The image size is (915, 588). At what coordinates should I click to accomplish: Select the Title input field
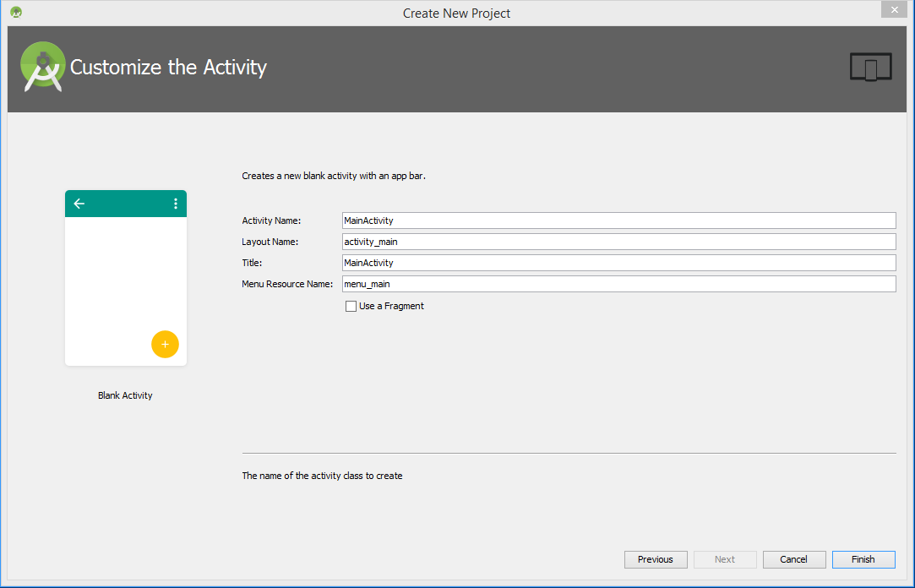tap(618, 263)
